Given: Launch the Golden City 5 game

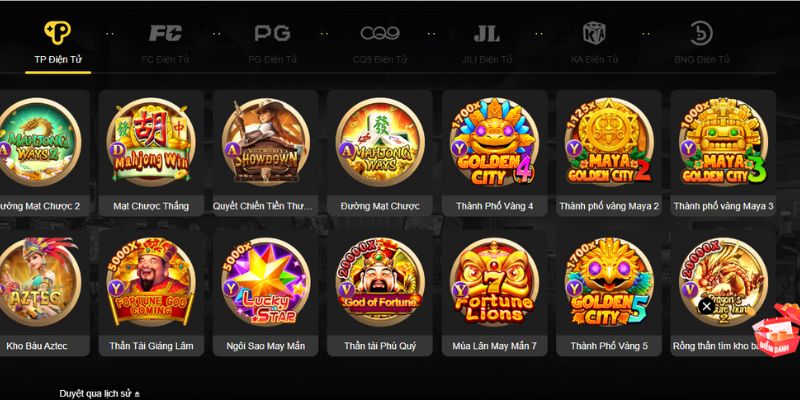Looking at the screenshot, I should (609, 282).
